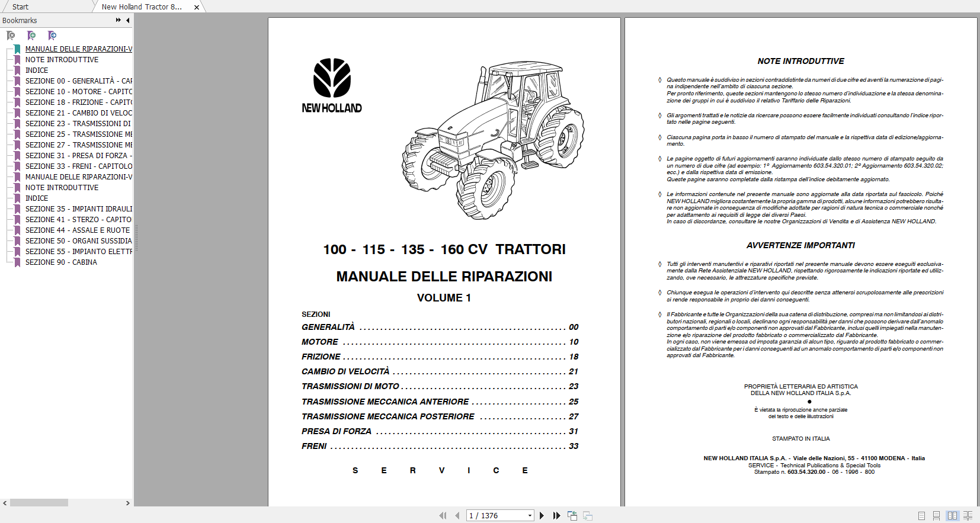Click the "MOTORE" contents entry on cover page

440,342
